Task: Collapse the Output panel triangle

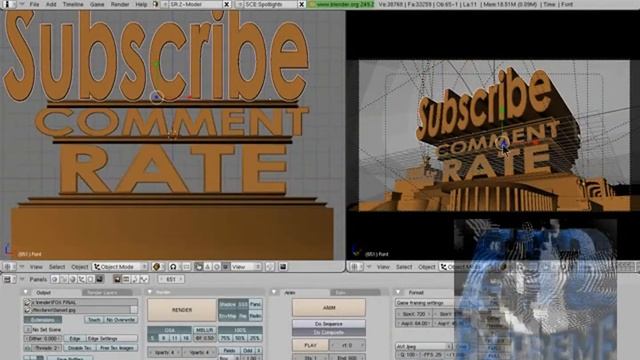Action: pos(26,292)
